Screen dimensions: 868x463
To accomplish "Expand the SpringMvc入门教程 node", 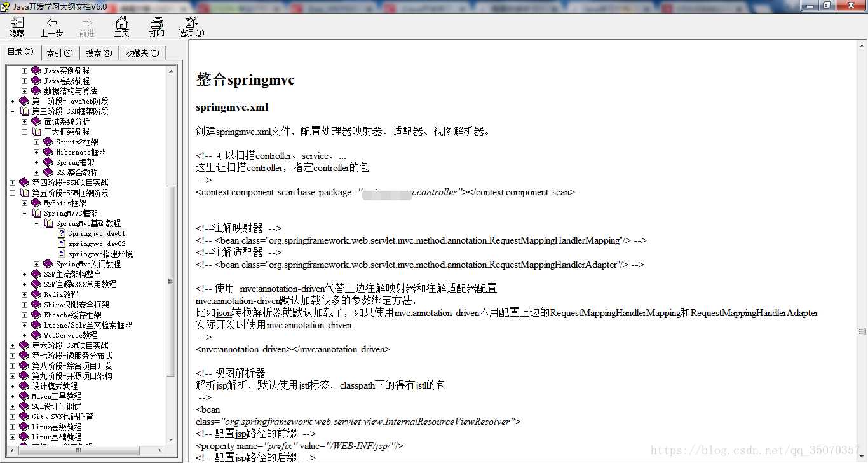I will point(37,264).
